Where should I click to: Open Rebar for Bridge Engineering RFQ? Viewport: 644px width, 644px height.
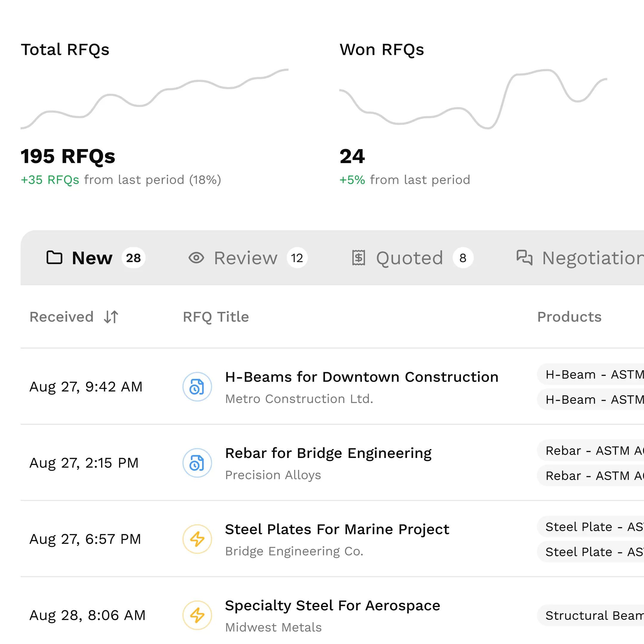(x=328, y=453)
